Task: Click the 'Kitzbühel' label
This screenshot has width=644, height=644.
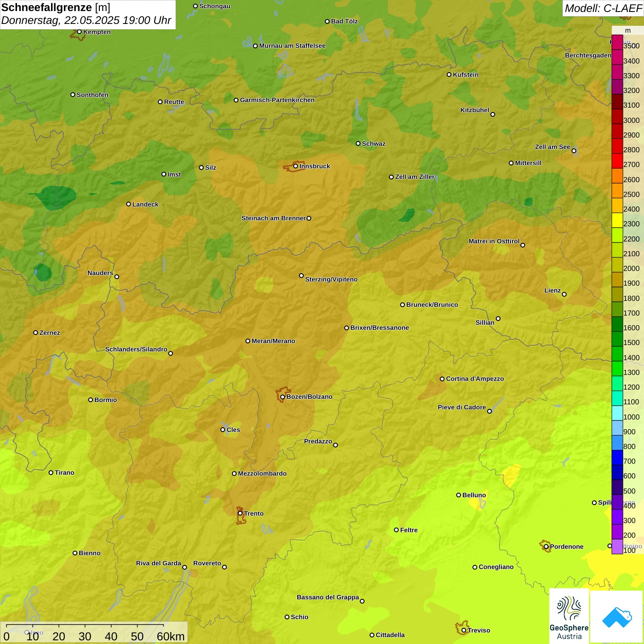Action: (x=475, y=110)
